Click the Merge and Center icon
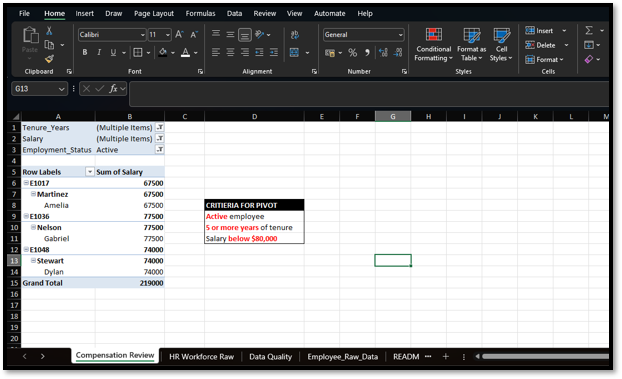This screenshot has width=622, height=379. click(x=295, y=52)
